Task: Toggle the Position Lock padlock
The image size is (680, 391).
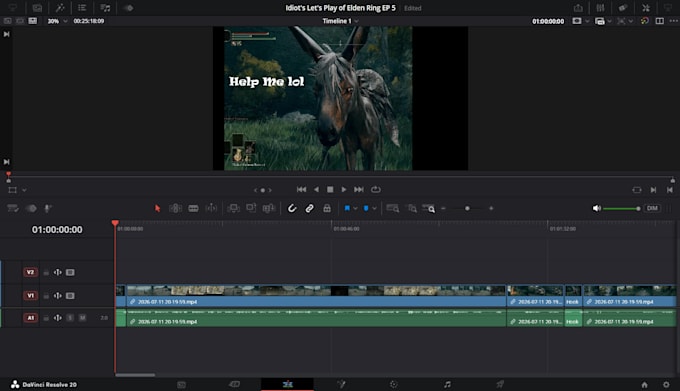Action: (x=327, y=209)
